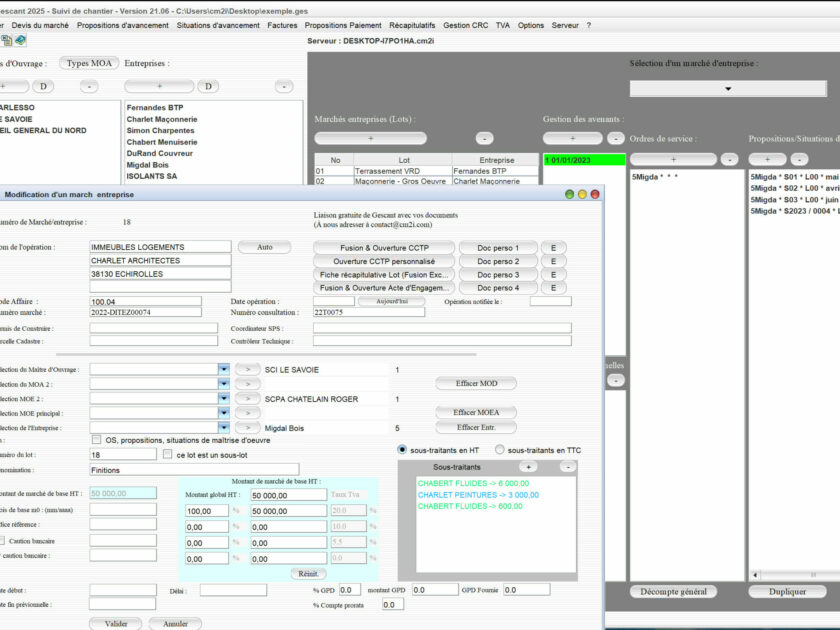The image size is (840, 630).
Task: Open the Récapitulatifs menu
Action: pos(412,25)
